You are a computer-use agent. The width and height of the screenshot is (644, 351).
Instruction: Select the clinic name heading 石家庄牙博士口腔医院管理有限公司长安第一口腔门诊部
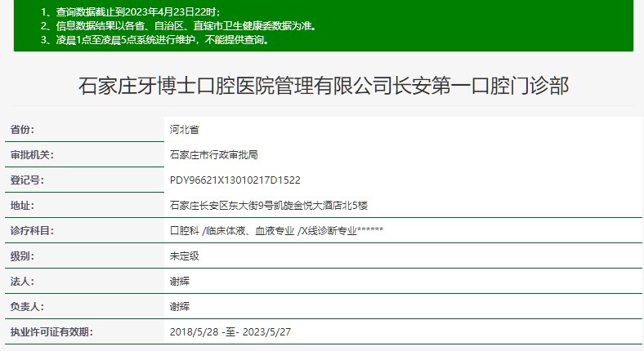point(324,86)
